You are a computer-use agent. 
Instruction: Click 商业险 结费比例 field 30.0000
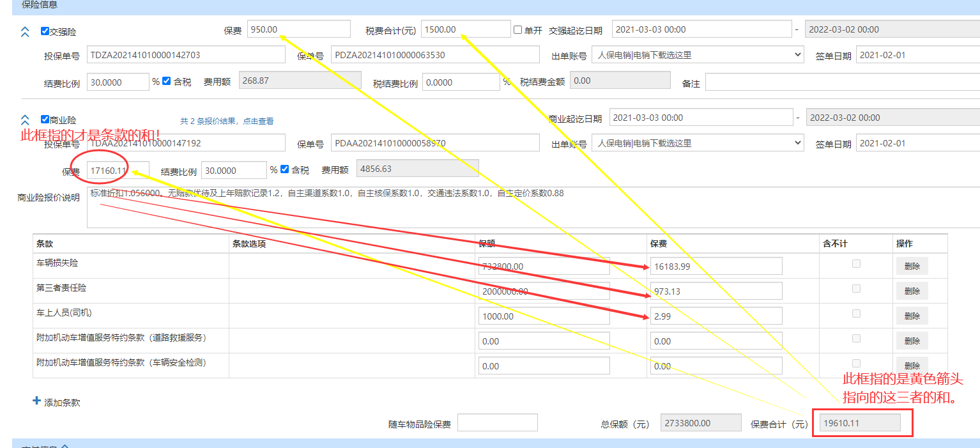pyautogui.click(x=234, y=170)
